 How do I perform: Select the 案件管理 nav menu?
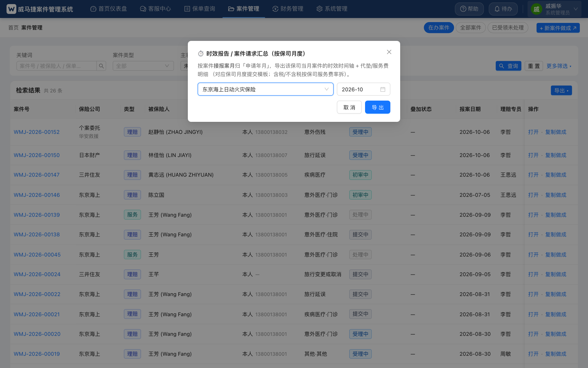pos(244,9)
